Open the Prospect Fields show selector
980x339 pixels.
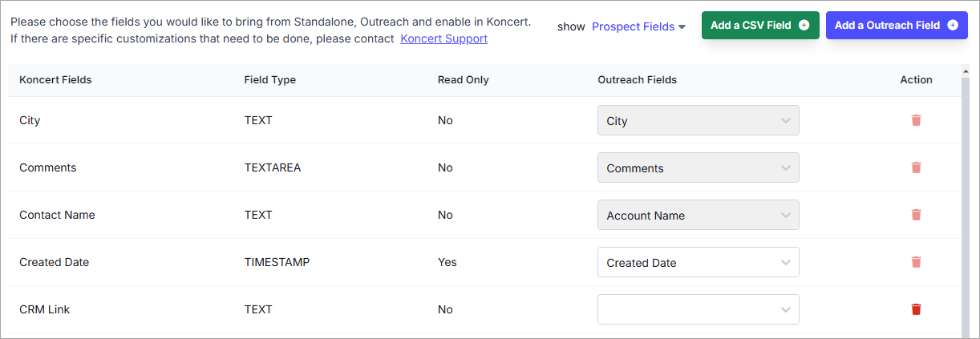[x=638, y=26]
